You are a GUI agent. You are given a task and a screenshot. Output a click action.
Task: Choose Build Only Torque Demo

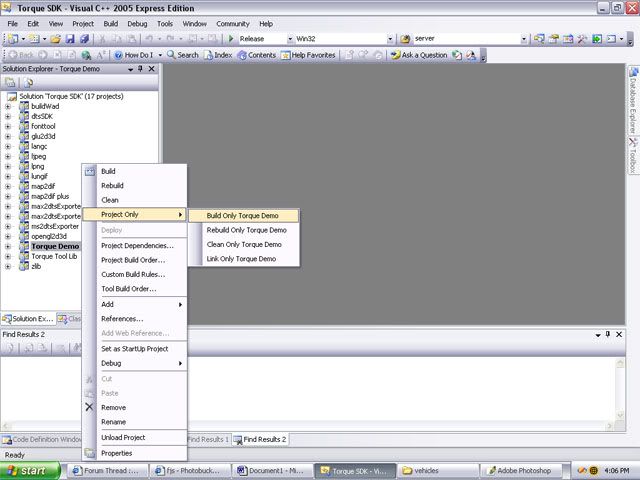[243, 215]
